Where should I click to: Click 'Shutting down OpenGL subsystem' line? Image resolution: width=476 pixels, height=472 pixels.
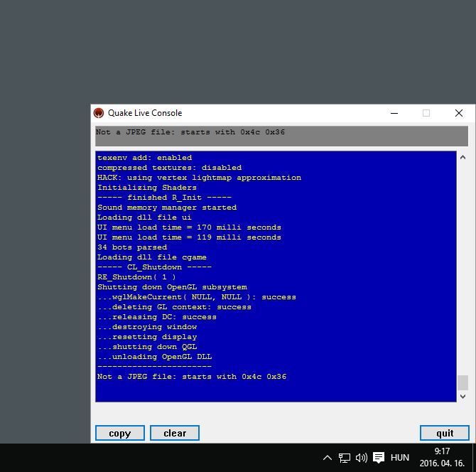[172, 287]
